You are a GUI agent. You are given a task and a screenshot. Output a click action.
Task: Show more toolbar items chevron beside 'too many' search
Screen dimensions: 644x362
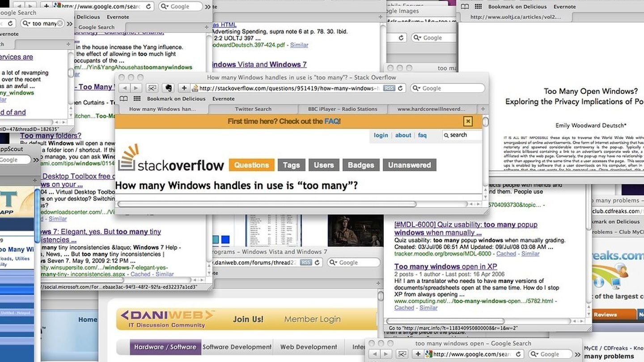tap(70, 23)
